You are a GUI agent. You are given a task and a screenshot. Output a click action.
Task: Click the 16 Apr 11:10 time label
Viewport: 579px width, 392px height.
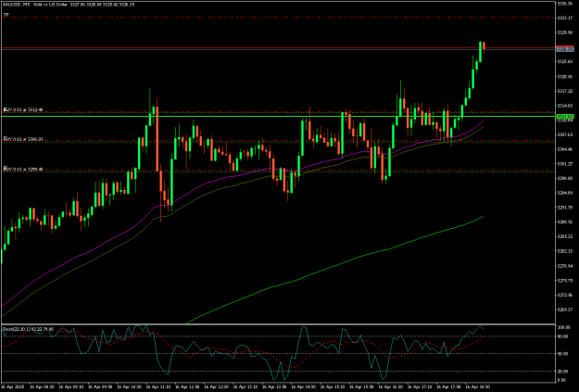[158, 386]
